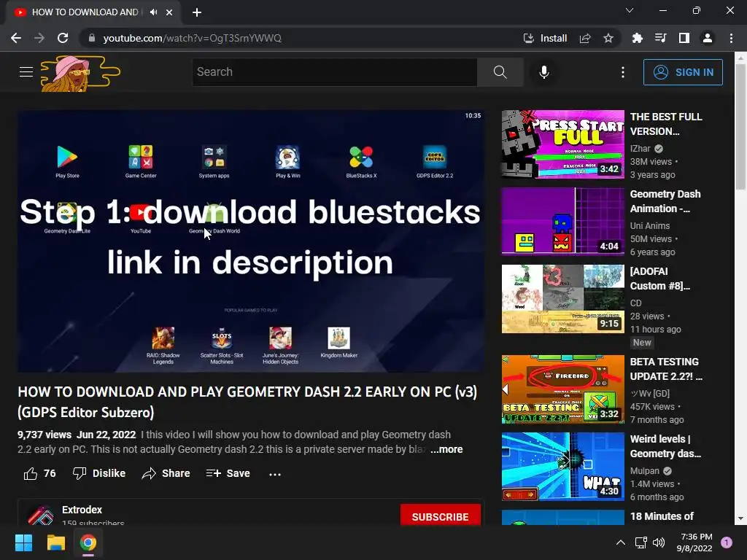Screen dimensions: 747x560
Task: Open the YouTube hamburger guide menu
Action: click(x=26, y=72)
